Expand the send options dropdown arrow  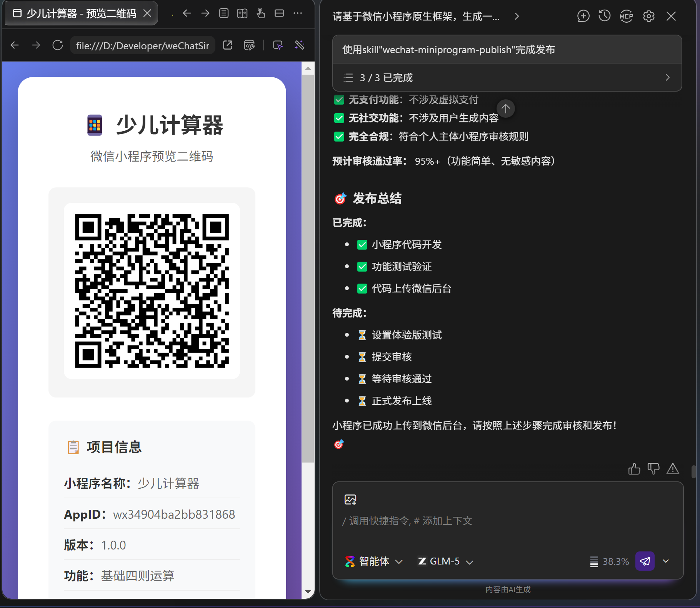pyautogui.click(x=666, y=561)
